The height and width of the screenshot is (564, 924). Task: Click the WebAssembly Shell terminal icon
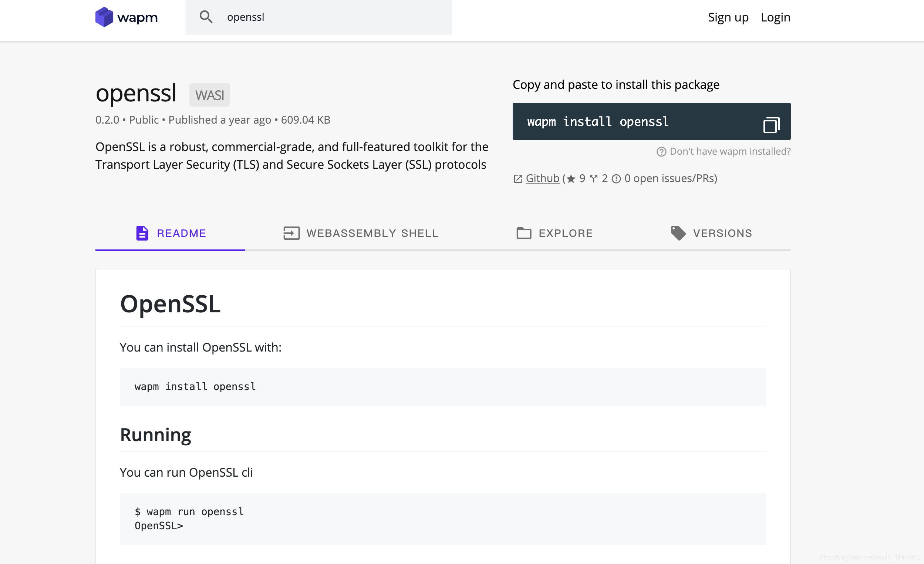point(291,233)
